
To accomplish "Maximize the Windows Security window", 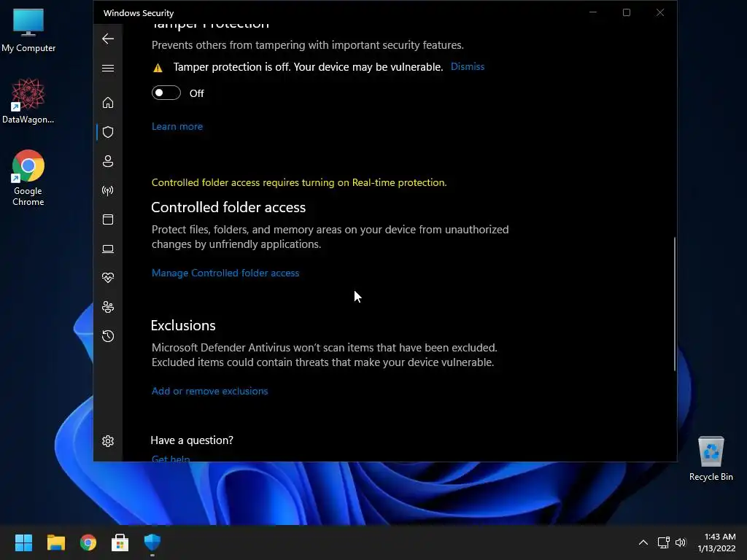I will (x=627, y=12).
